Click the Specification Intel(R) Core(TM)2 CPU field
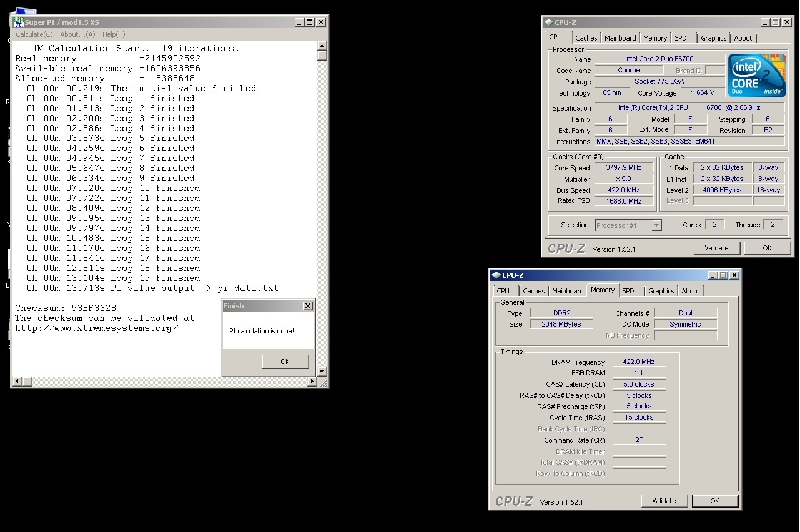Image resolution: width=800 pixels, height=532 pixels. pos(689,107)
